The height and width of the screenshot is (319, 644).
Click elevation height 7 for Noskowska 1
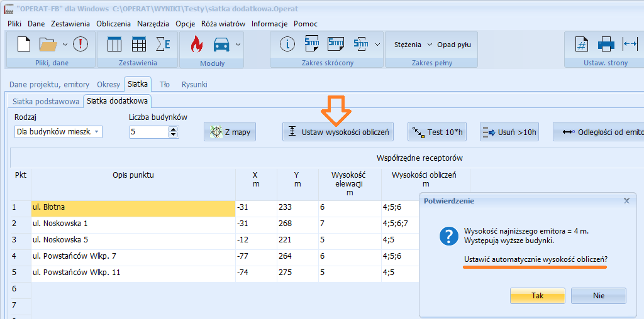(x=350, y=225)
